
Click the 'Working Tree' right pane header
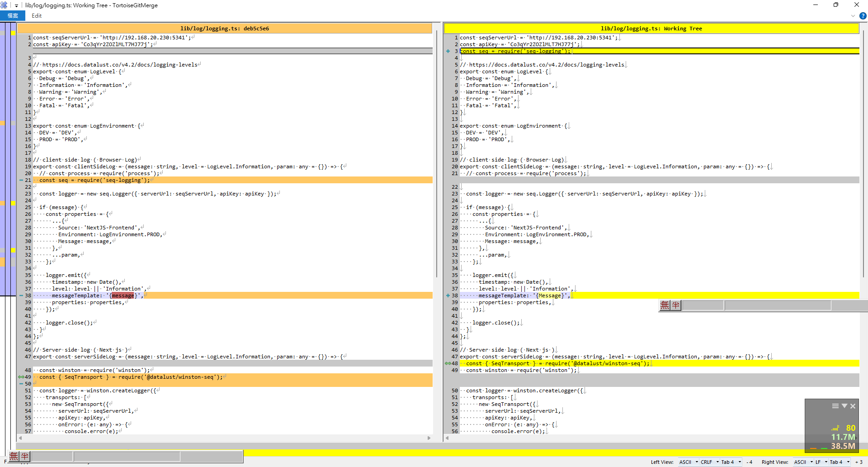click(651, 29)
